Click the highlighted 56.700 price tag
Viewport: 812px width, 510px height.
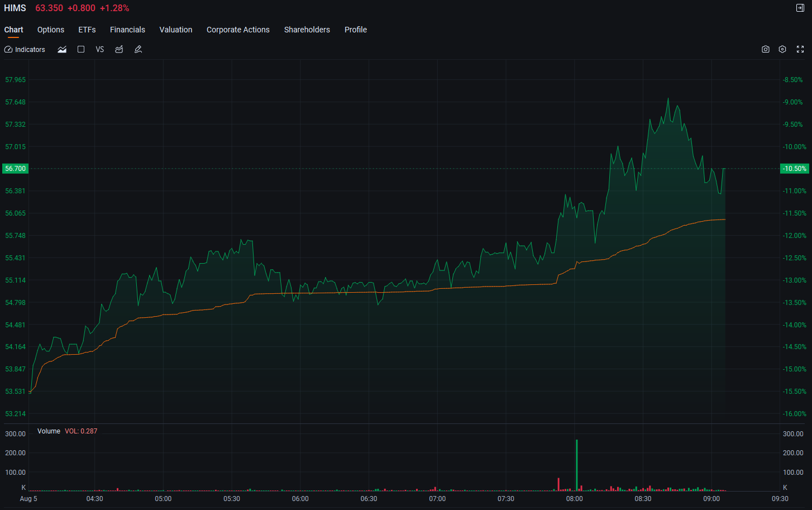click(15, 169)
